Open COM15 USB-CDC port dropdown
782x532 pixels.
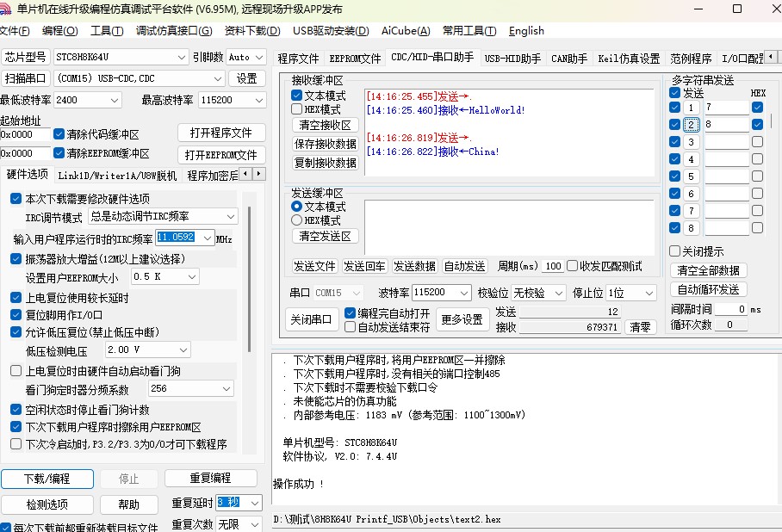click(217, 78)
